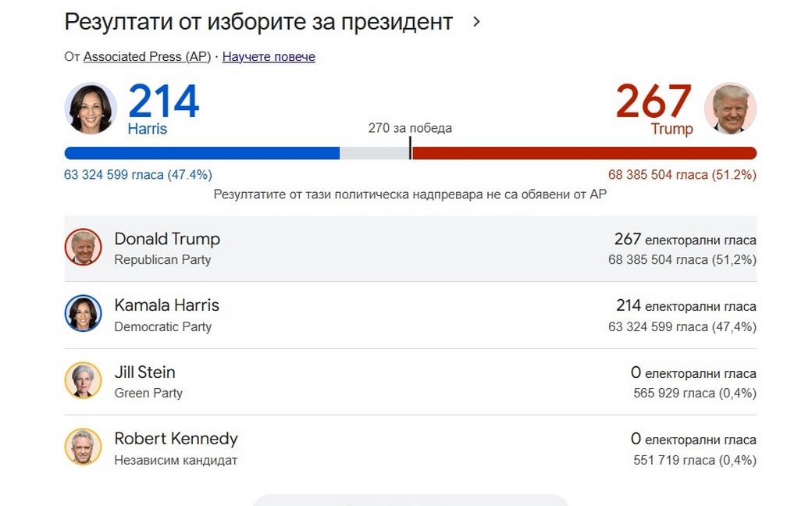The width and height of the screenshot is (812, 506).
Task: Click the "270 за победа" marker label
Action: 410,128
